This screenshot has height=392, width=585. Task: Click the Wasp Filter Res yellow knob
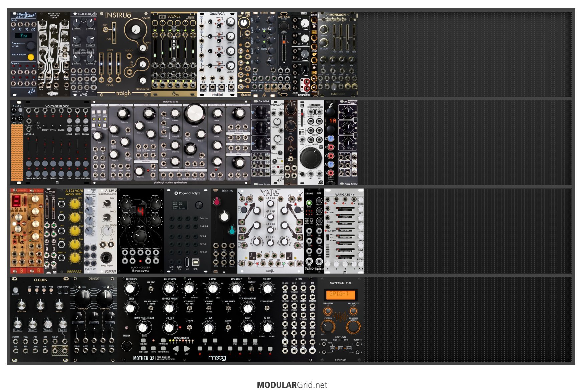75,244
